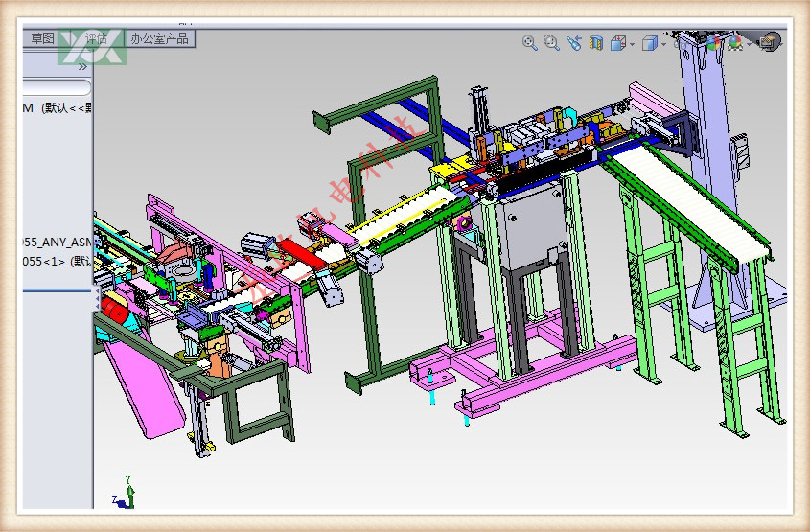This screenshot has height=532, width=810.
Task: Expand panel tabs with double chevron
Action: point(82,67)
